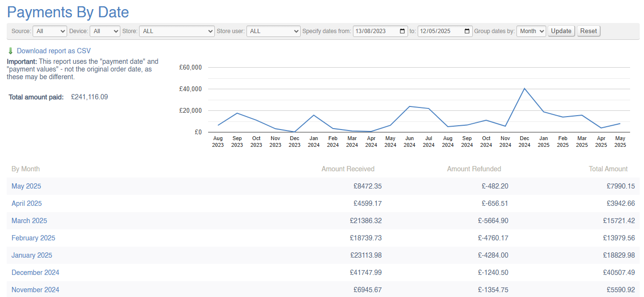Open the Store selection dropdown
Screen dimensions: 644x297
[x=176, y=31]
